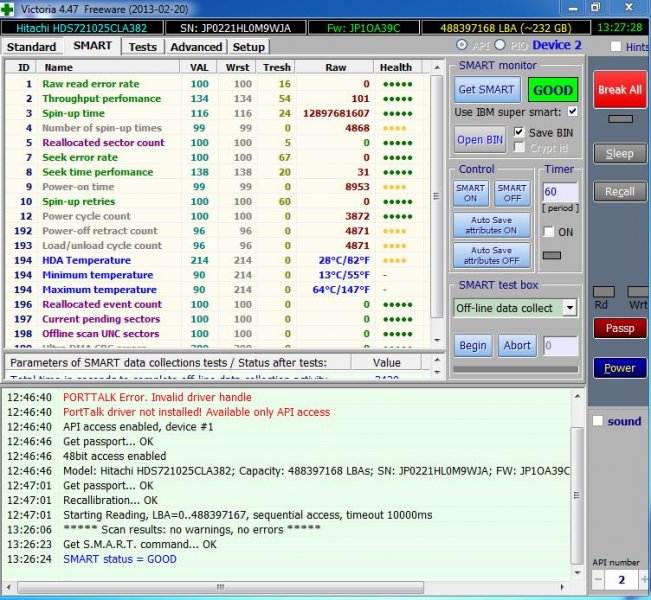Turn SMART ON in Control panel

click(471, 193)
